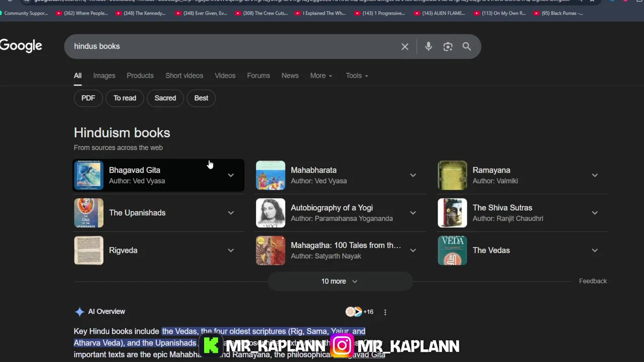Viewport: 644px width, 362px height.
Task: Click the Google logo
Action: click(21, 46)
